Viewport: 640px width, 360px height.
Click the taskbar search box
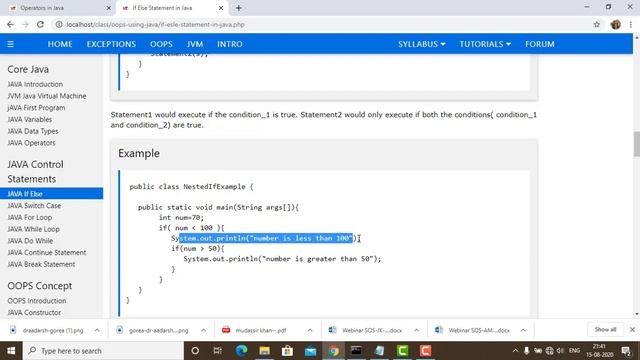click(103, 351)
